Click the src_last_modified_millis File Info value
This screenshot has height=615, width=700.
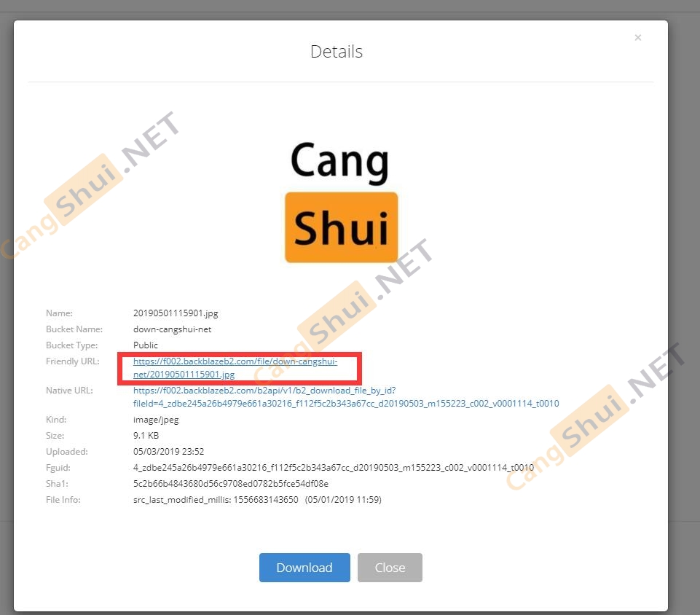(257, 500)
